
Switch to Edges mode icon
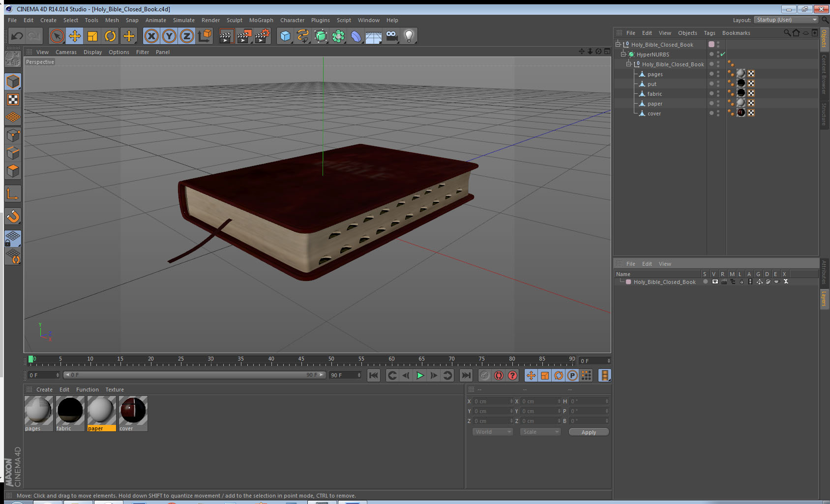[13, 153]
